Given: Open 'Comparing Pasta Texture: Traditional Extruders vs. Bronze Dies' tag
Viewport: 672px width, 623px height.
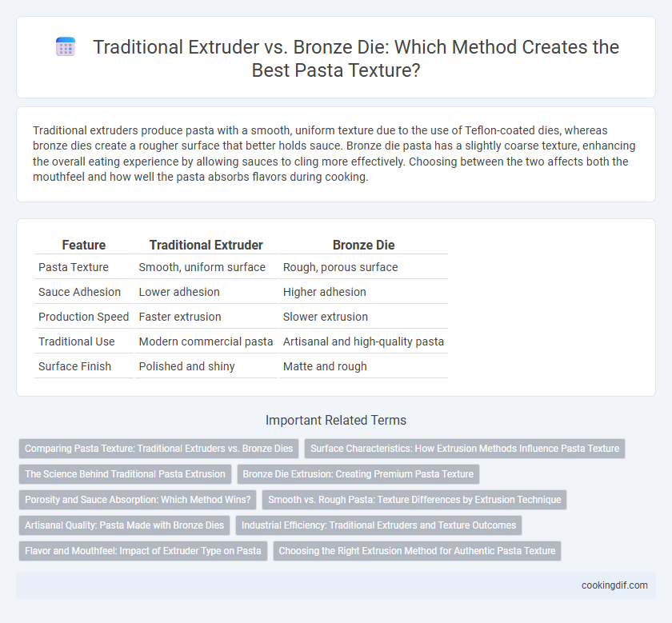Looking at the screenshot, I should point(158,449).
